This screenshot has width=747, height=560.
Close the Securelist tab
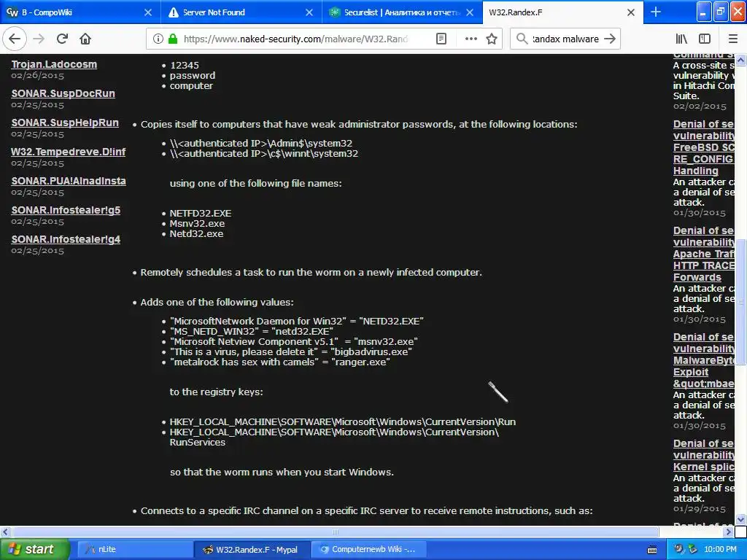pyautogui.click(x=470, y=12)
